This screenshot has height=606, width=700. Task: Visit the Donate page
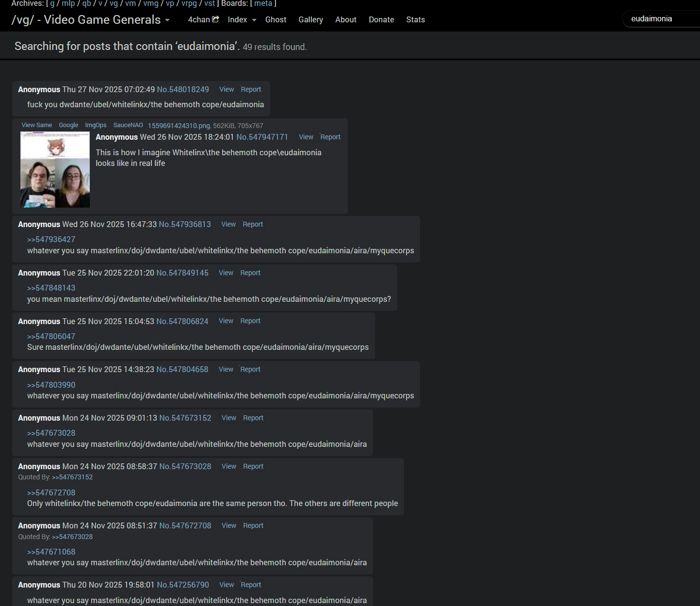pyautogui.click(x=381, y=20)
